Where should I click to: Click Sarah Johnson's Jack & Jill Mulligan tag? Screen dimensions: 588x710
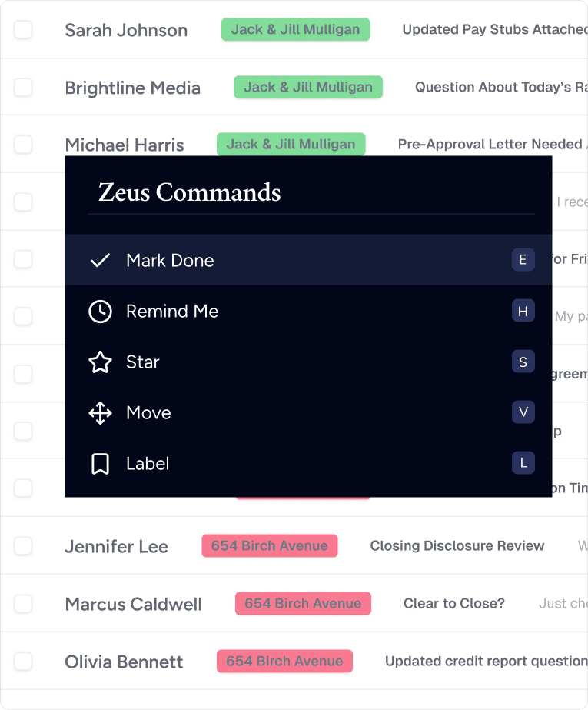pos(295,28)
